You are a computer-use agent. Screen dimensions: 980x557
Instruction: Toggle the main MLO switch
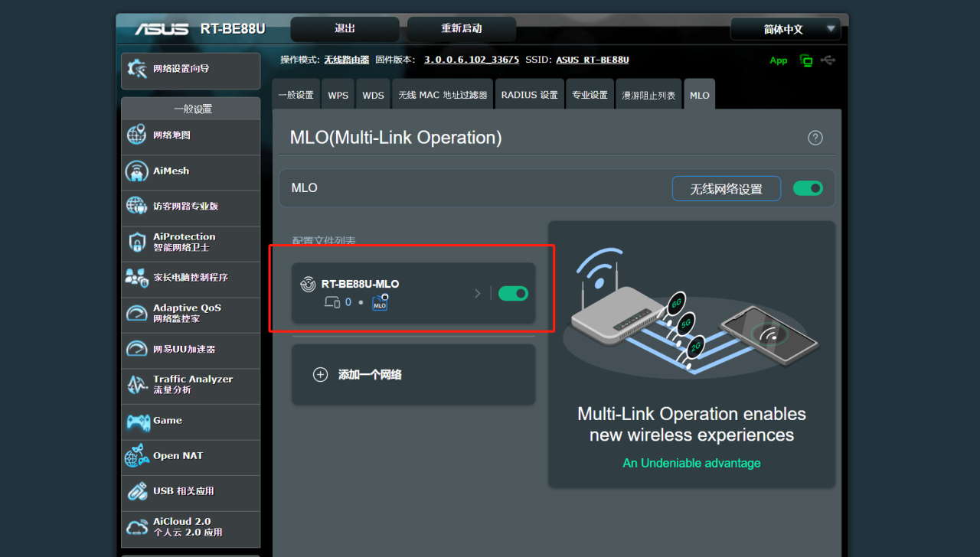point(808,188)
